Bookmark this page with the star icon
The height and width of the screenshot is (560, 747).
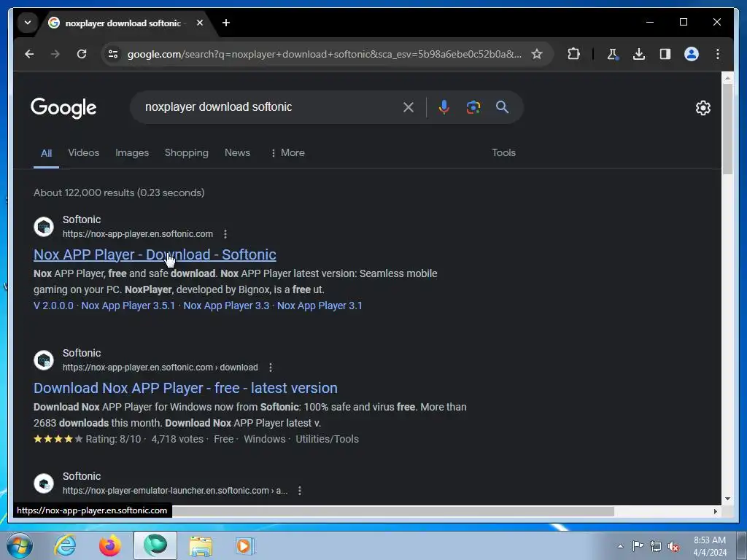pyautogui.click(x=537, y=54)
